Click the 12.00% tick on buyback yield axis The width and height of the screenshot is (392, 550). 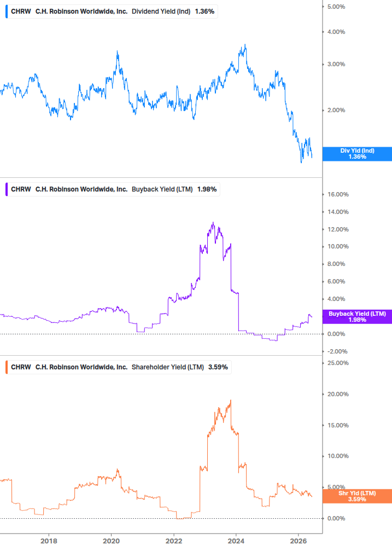click(x=338, y=229)
